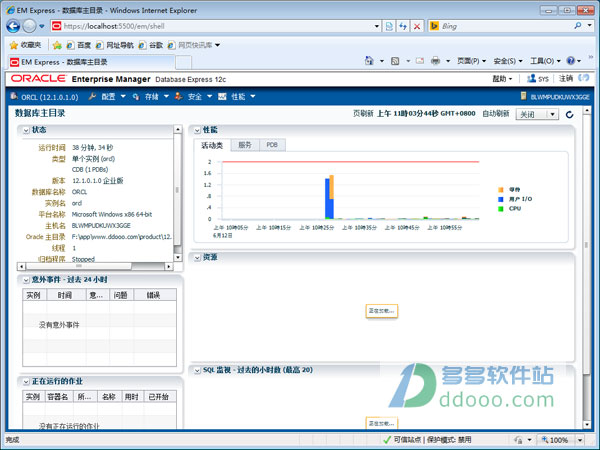Viewport: 600px width, 450px height.
Task: Click the 'Microsoft Windows x86 64-bit' platform value
Action: click(112, 214)
